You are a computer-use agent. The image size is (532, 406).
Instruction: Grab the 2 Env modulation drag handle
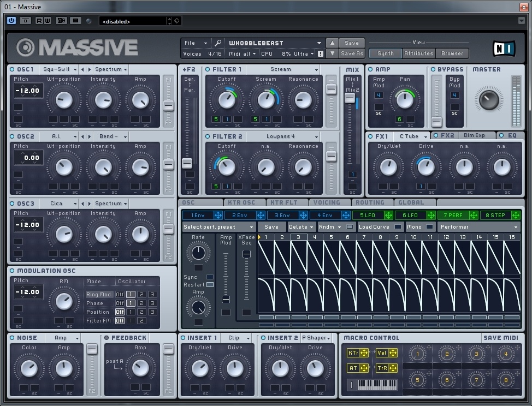(x=261, y=215)
